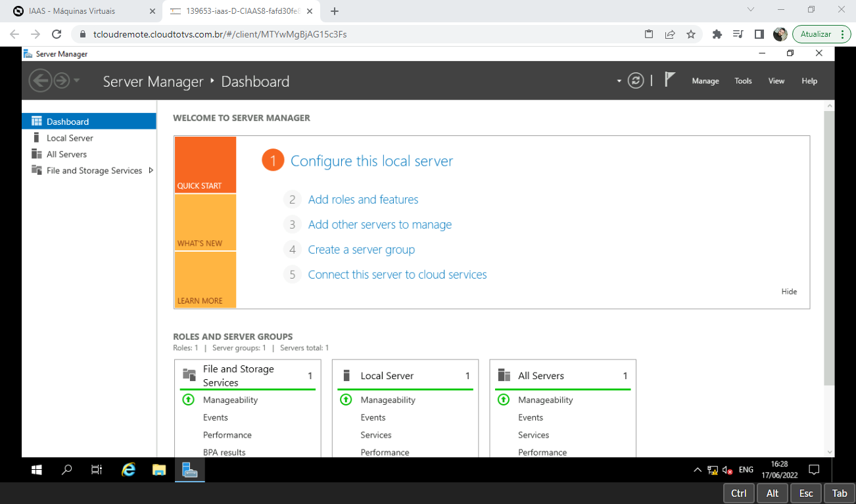Open the Tools menu
Screen dimensions: 856x504
pyautogui.click(x=743, y=81)
